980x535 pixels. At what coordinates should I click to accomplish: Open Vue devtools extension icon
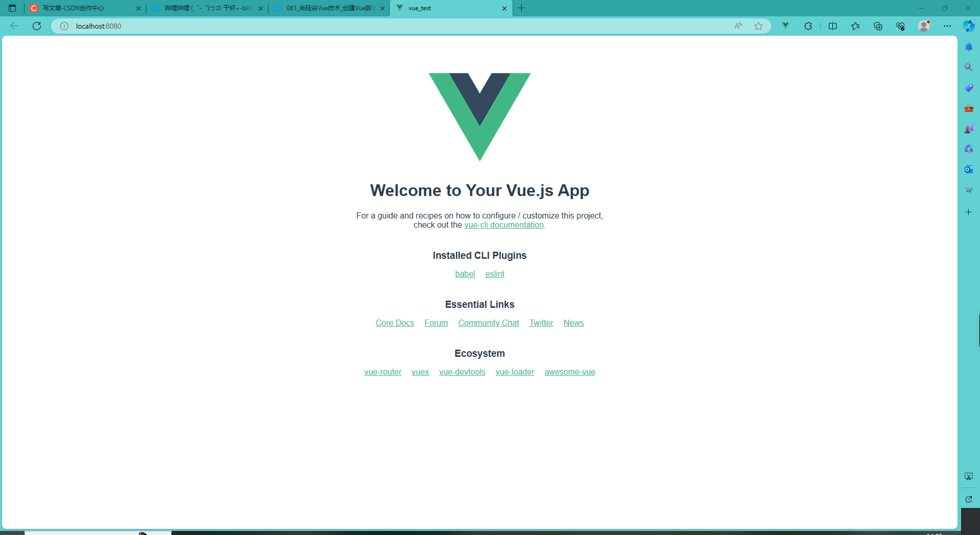pos(786,26)
